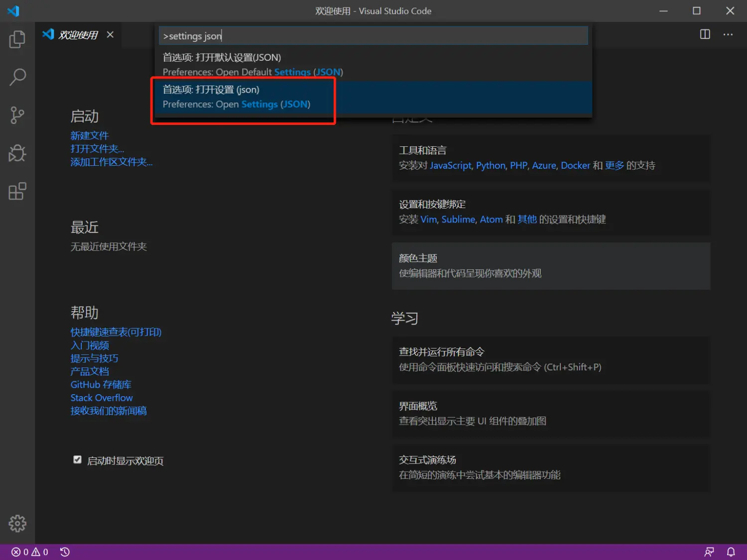
Task: Click 添加工作区文件夹... link
Action: pyautogui.click(x=112, y=162)
